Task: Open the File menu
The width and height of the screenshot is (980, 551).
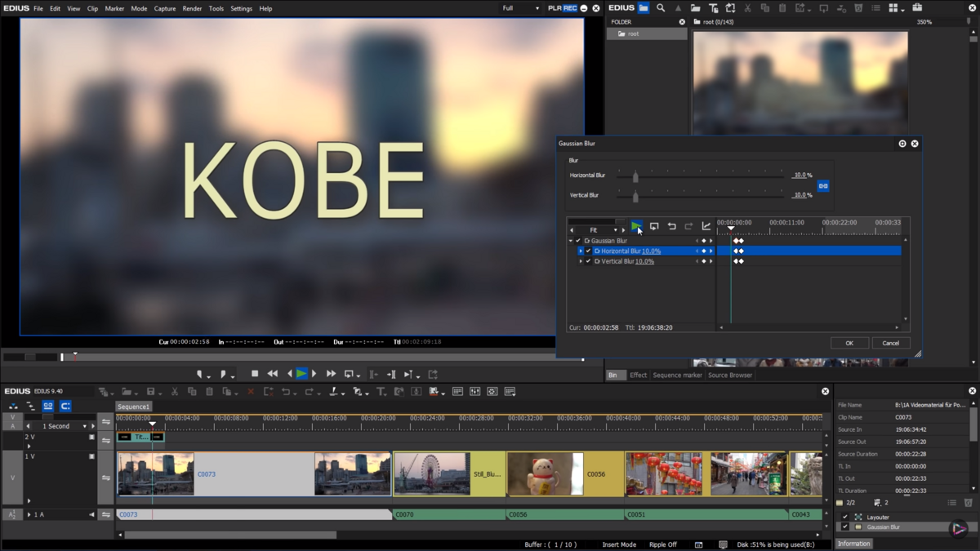Action: 38,8
